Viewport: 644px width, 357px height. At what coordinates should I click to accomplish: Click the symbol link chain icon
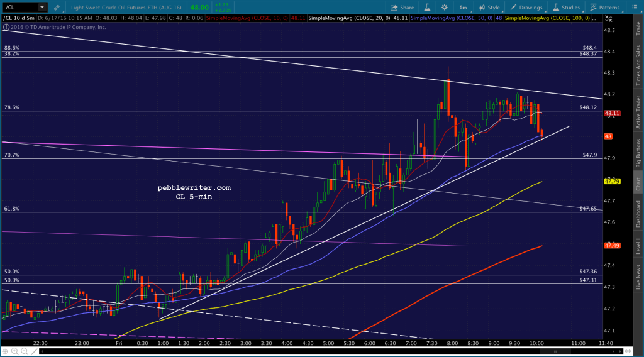click(57, 8)
